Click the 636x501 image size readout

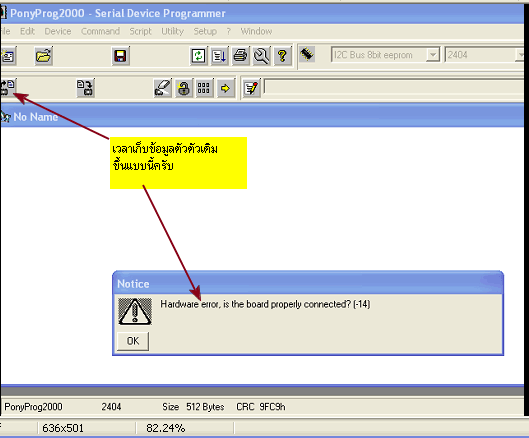(63, 428)
